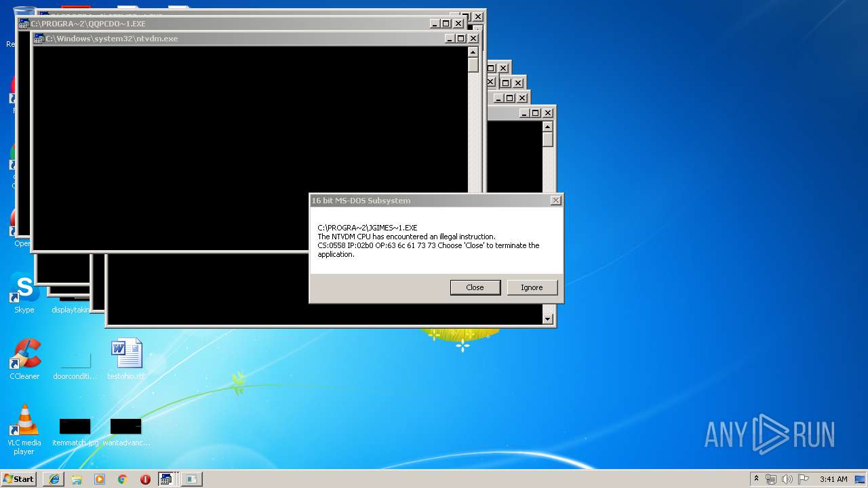
Task: Maximize the ntvdm.exe console window
Action: (x=460, y=39)
